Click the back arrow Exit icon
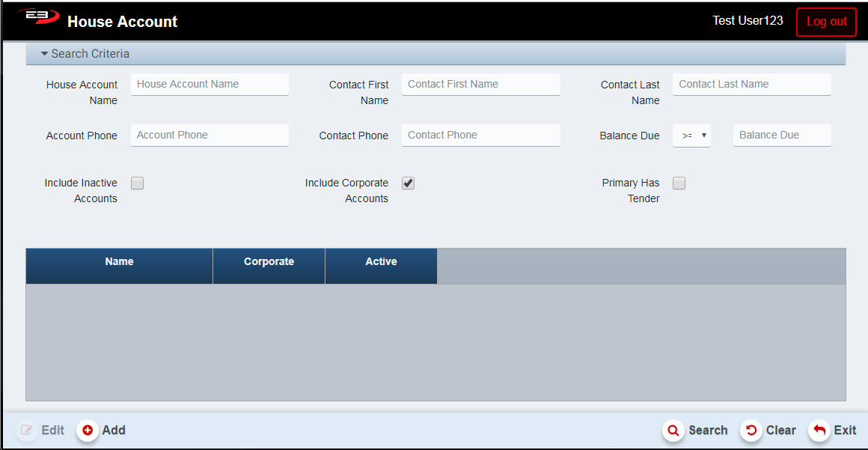Image resolution: width=868 pixels, height=450 pixels. pos(819,431)
